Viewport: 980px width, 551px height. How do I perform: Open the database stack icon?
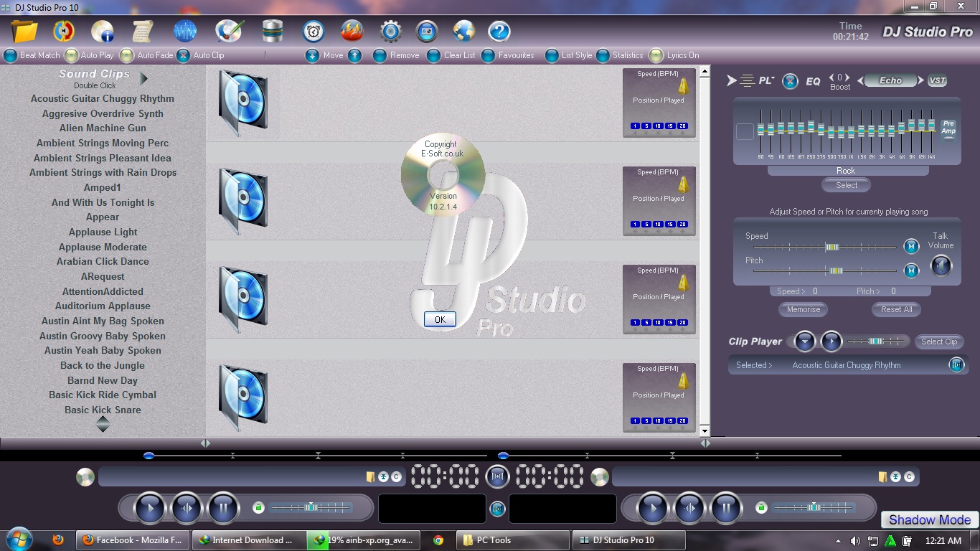(x=273, y=32)
